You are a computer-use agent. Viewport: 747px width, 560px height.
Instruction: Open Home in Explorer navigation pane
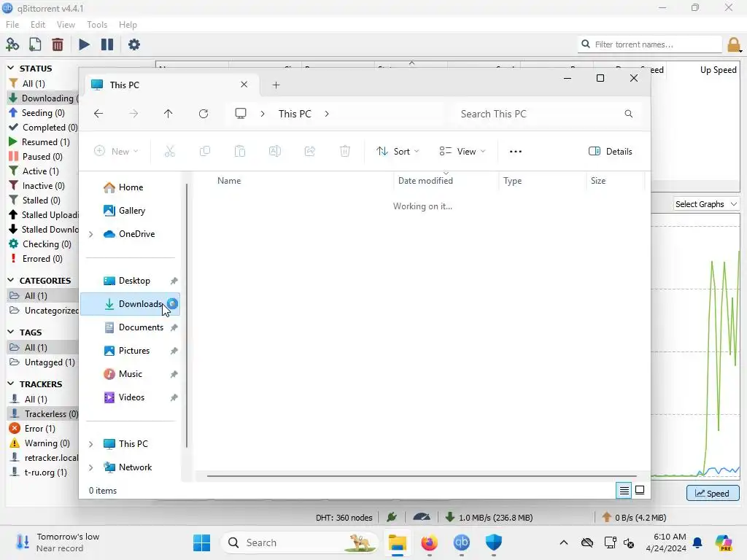131,187
